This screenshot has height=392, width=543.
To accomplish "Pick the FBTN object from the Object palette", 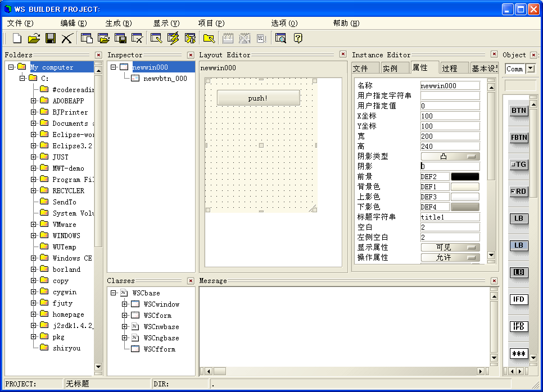I will pos(519,138).
